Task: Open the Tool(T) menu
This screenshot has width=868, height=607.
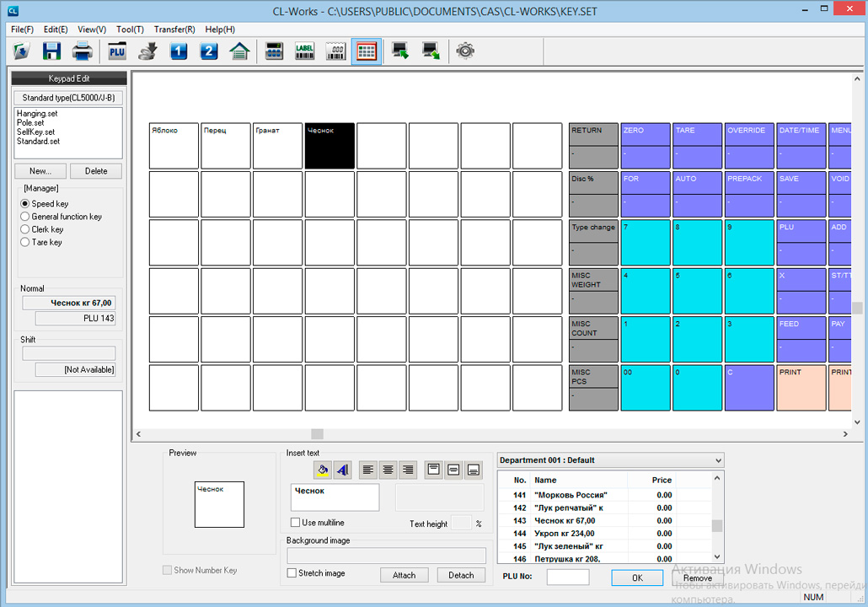Action: [x=130, y=29]
